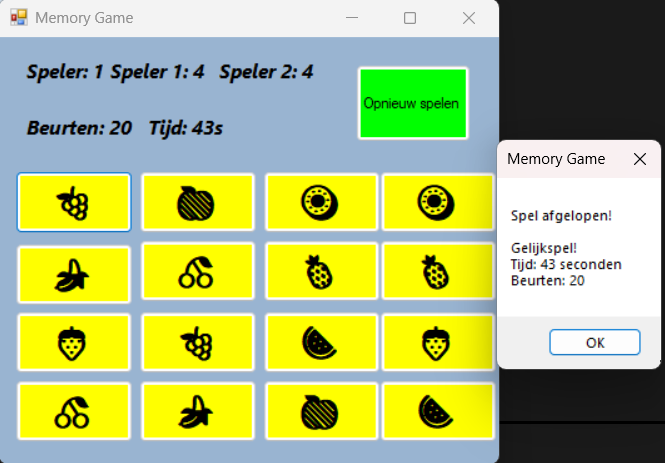
Task: Click the grapes card in the top row
Action: [74, 202]
